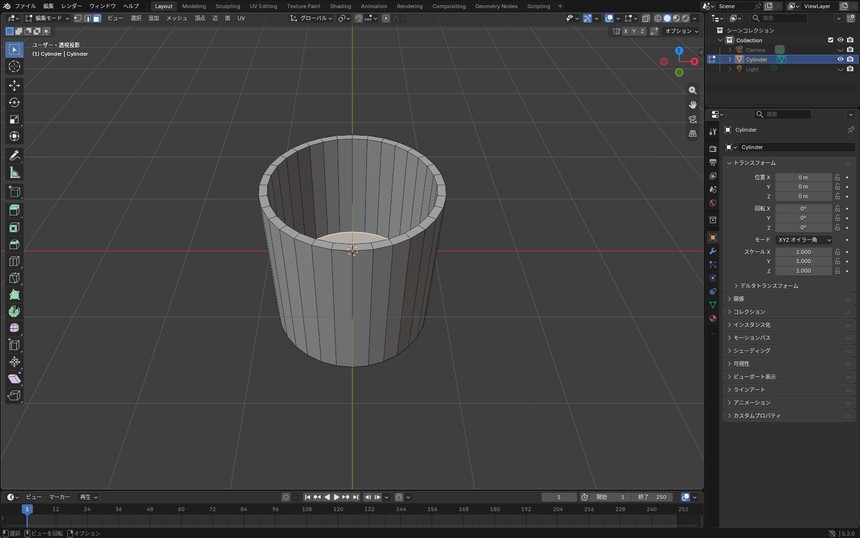Select wireframe viewport shading mode
Viewport: 860px width, 538px height.
658,18
